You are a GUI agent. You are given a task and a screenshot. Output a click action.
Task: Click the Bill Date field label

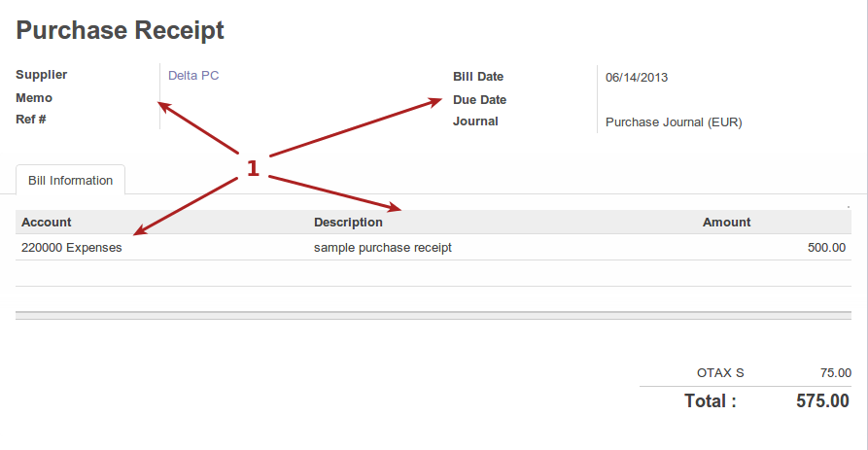click(478, 77)
